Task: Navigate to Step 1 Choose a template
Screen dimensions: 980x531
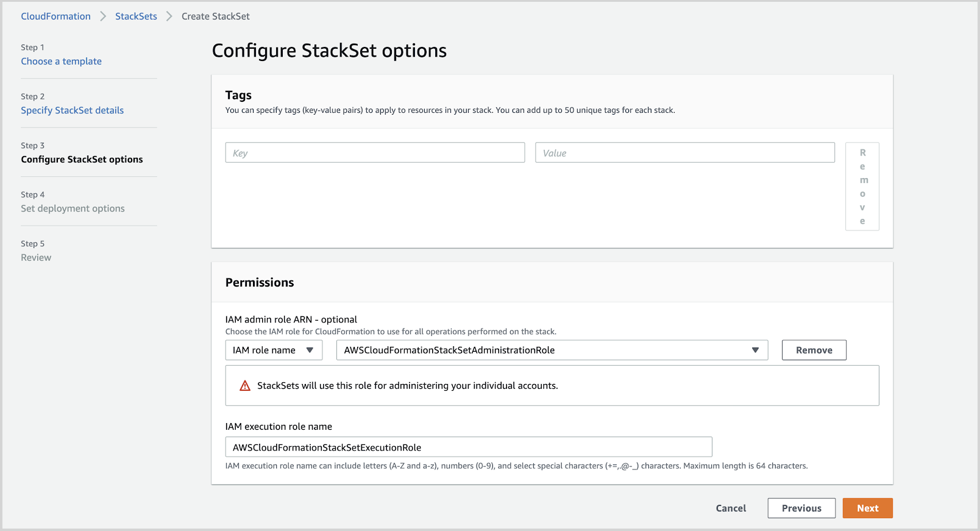Action: click(61, 61)
